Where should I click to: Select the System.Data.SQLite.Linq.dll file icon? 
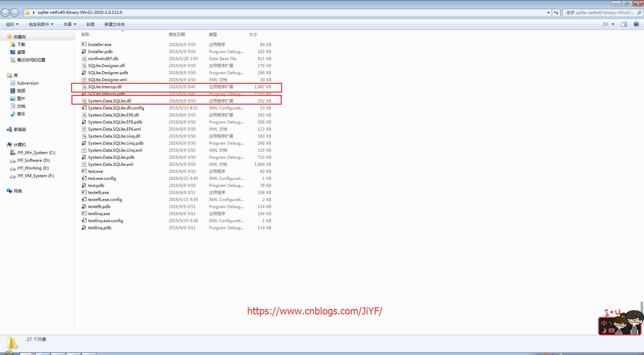pyautogui.click(x=84, y=136)
